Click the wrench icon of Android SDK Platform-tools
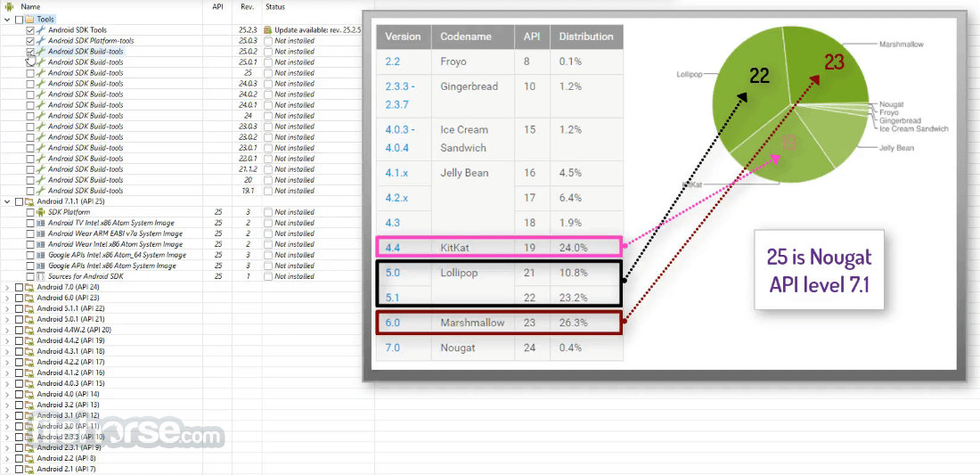This screenshot has height=475, width=980. 41,41
